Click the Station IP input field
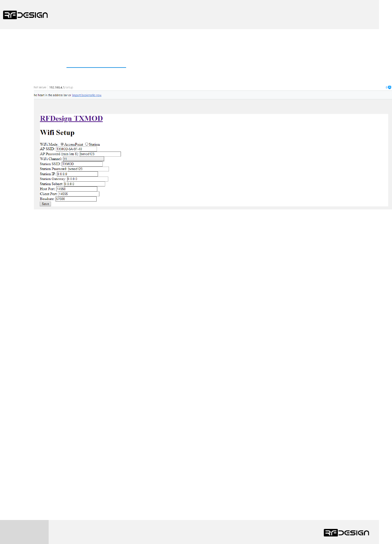The width and height of the screenshot is (392, 544). (77, 174)
